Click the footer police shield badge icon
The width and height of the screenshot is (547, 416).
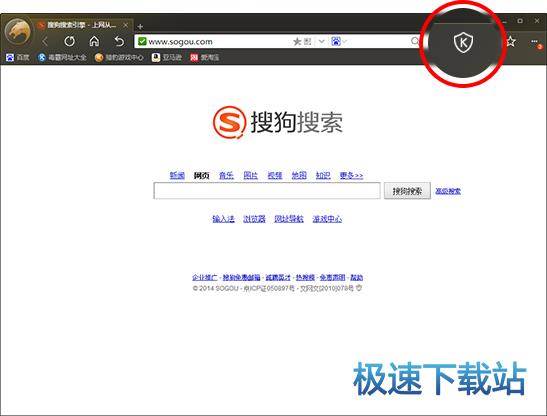359,288
